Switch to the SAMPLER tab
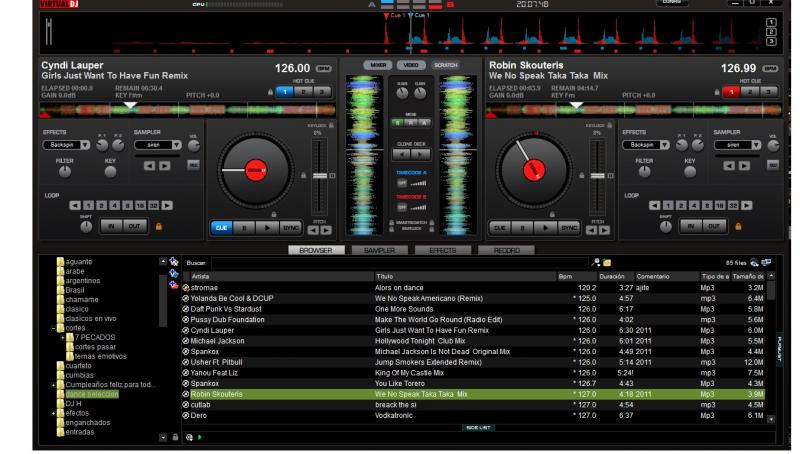800x454 pixels. point(379,250)
